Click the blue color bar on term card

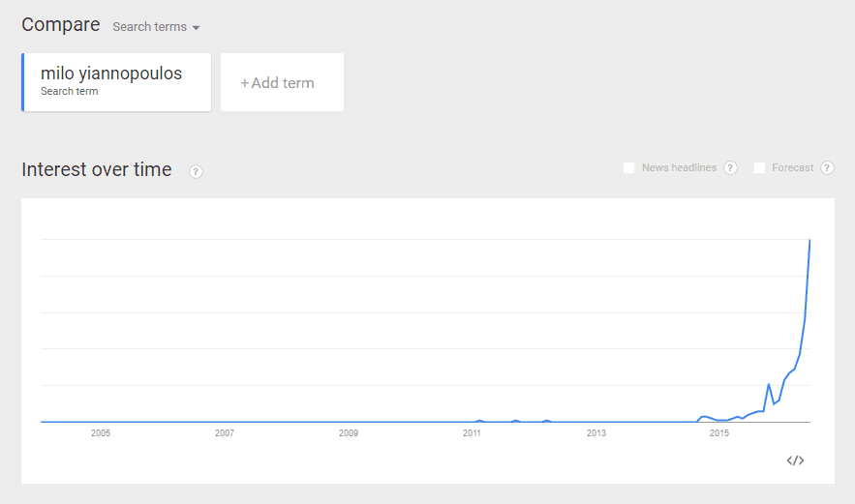click(23, 82)
